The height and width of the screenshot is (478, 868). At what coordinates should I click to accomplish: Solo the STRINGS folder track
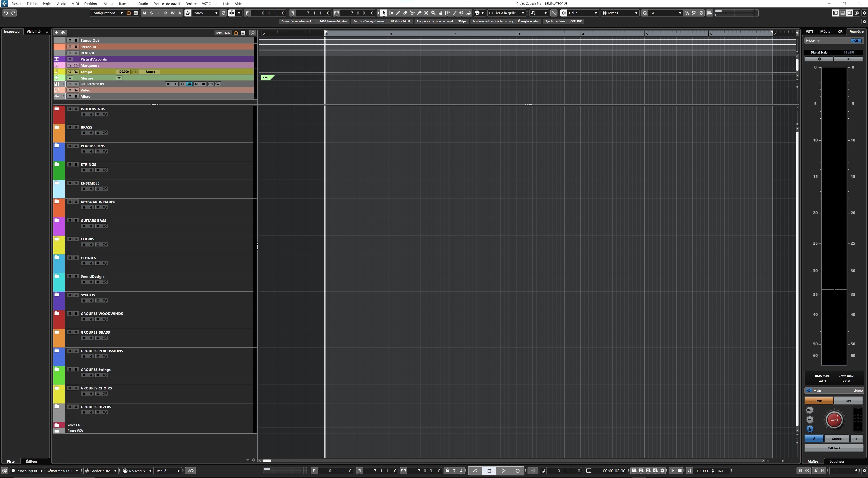click(76, 164)
